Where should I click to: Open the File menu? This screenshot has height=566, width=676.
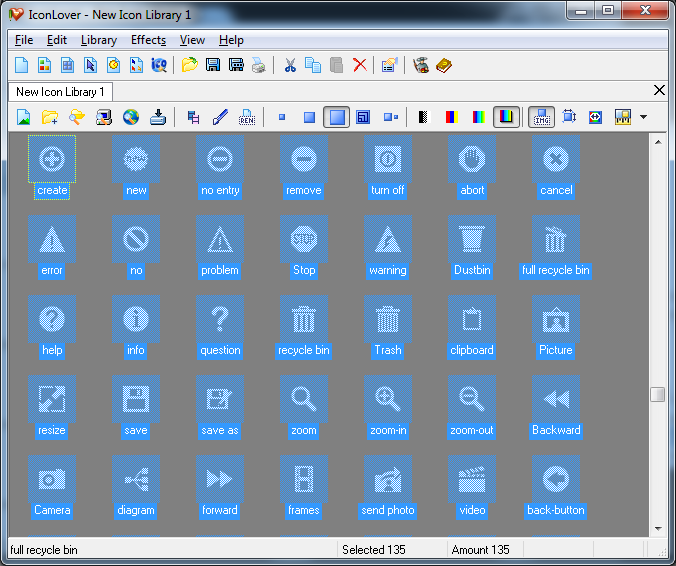pyautogui.click(x=24, y=40)
